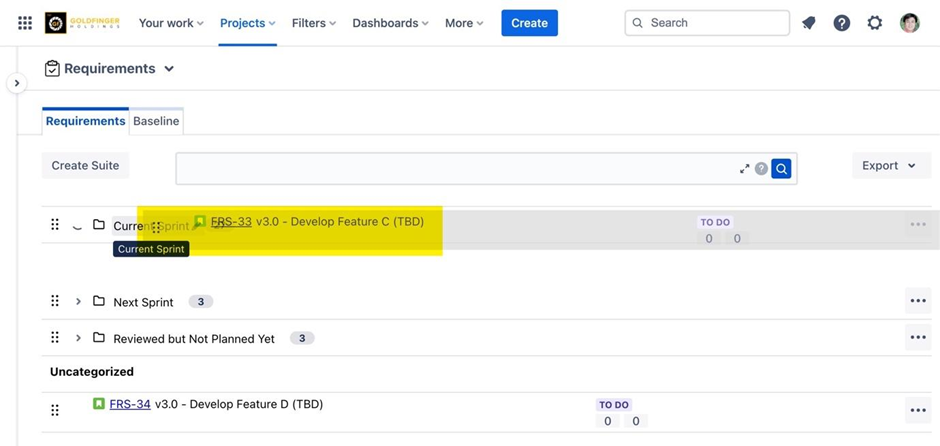
Task: Expand the Next Sprint folder
Action: tap(78, 302)
